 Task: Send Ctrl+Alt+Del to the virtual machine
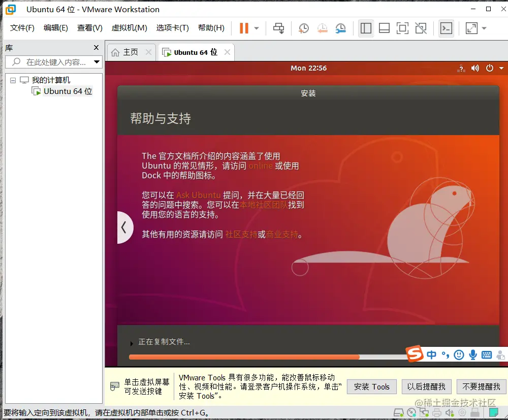click(x=278, y=28)
